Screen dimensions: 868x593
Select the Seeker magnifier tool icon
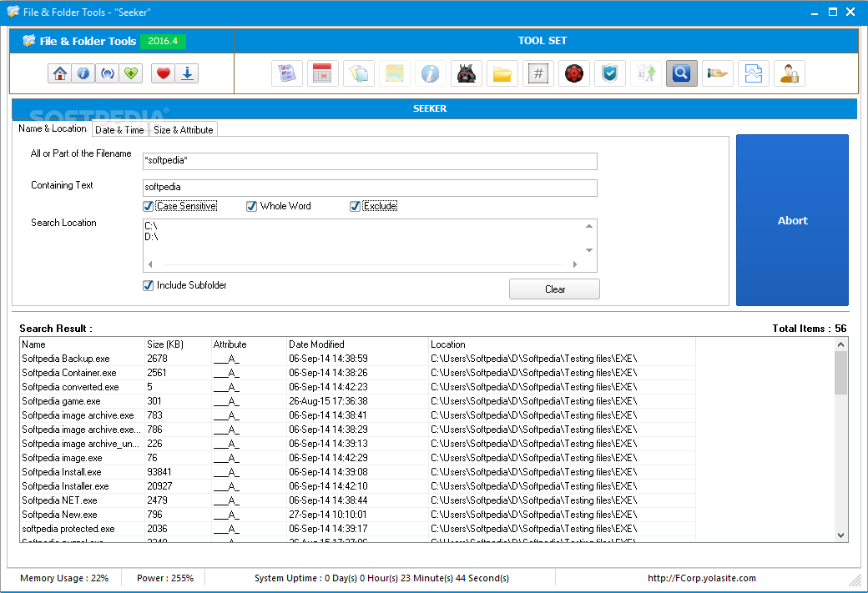(x=681, y=73)
